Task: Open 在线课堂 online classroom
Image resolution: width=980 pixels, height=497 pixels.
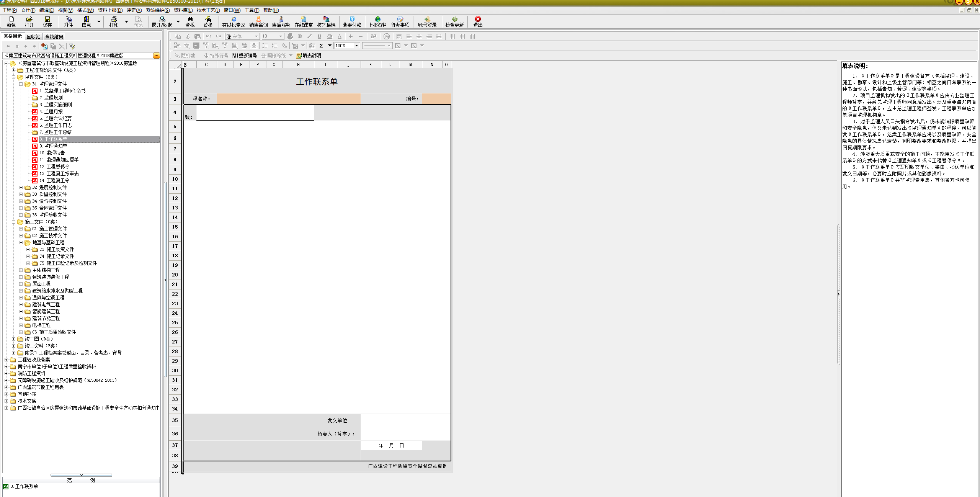Action: 304,21
